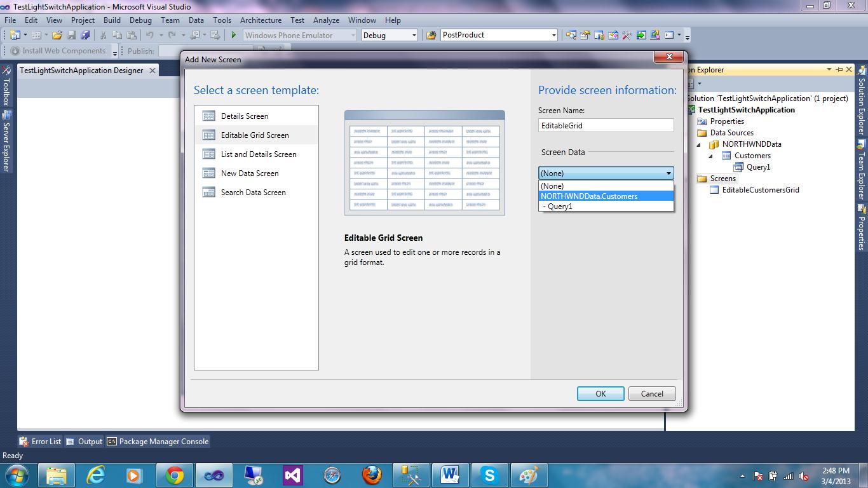The width and height of the screenshot is (868, 488).
Task: Open the Server Explorer side panel
Action: click(x=6, y=142)
